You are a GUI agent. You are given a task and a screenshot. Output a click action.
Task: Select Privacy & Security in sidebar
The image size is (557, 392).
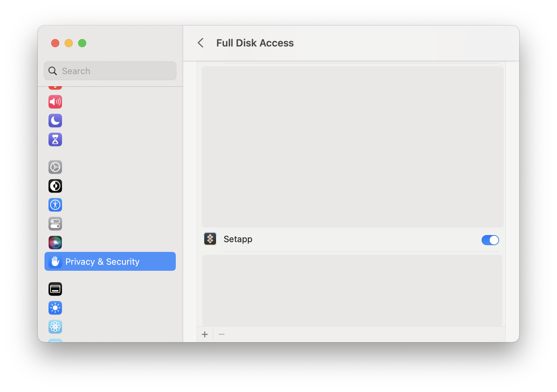coord(110,261)
